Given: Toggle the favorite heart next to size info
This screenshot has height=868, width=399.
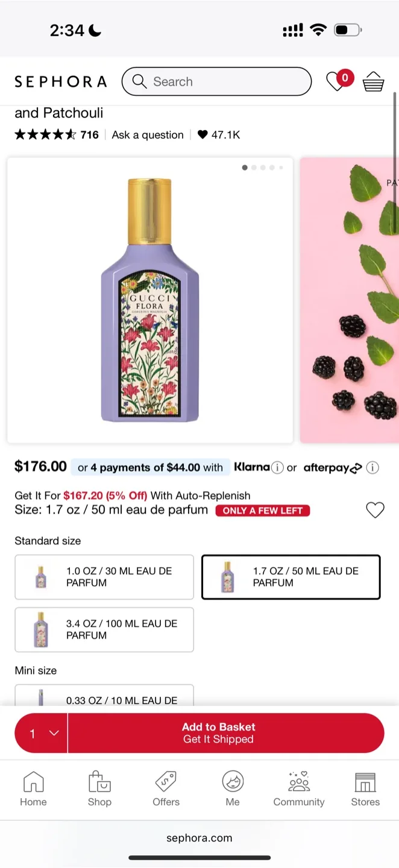Looking at the screenshot, I should (375, 509).
